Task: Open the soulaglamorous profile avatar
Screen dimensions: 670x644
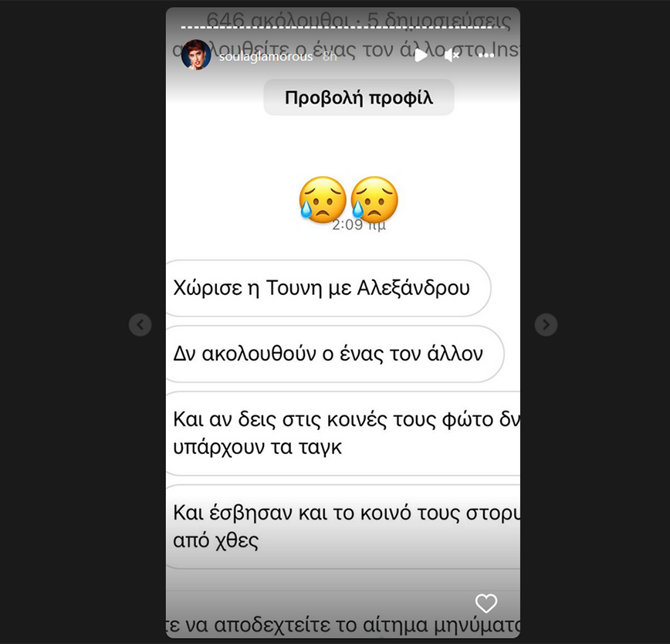Action: [x=196, y=55]
